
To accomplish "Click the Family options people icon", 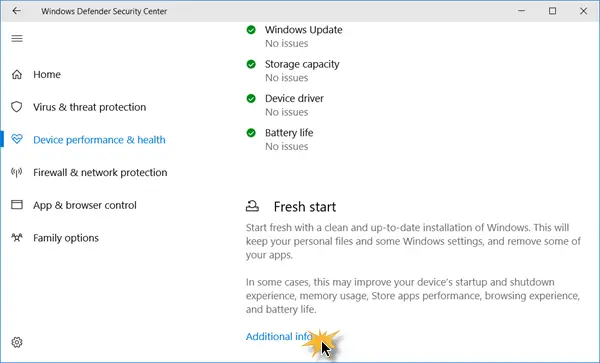I will (x=17, y=238).
